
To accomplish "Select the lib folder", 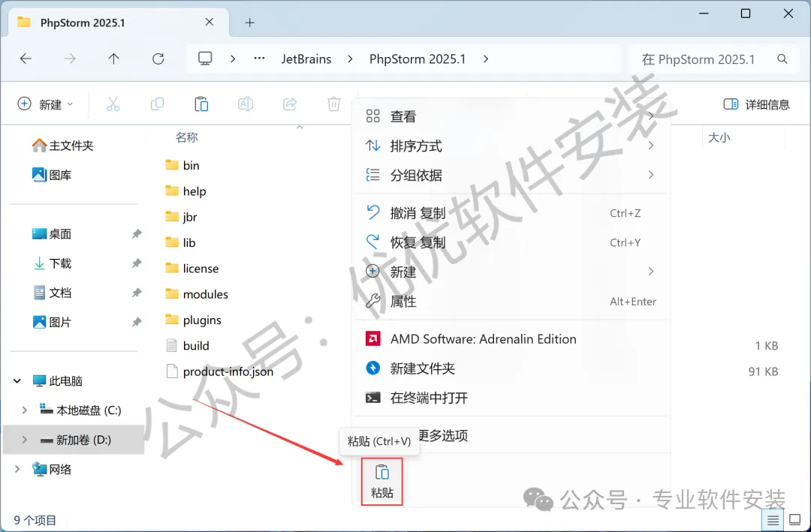I will click(180, 242).
